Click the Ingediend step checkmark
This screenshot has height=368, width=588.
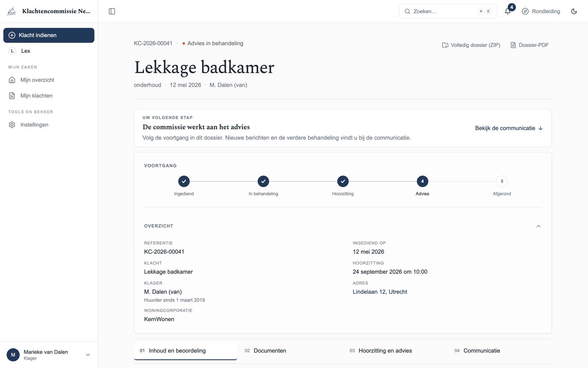pos(184,181)
